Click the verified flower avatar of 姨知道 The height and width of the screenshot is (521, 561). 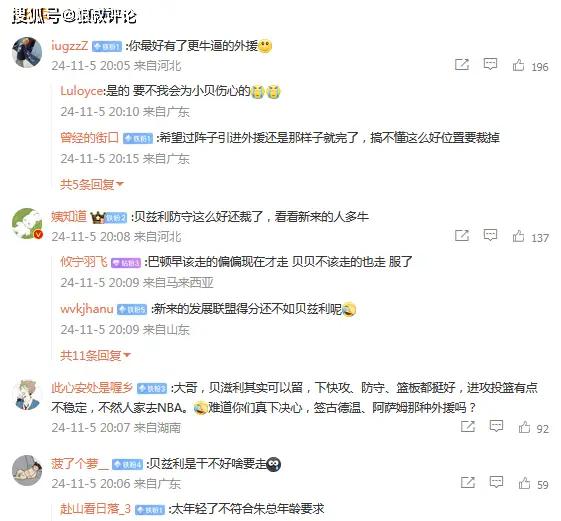[28, 223]
